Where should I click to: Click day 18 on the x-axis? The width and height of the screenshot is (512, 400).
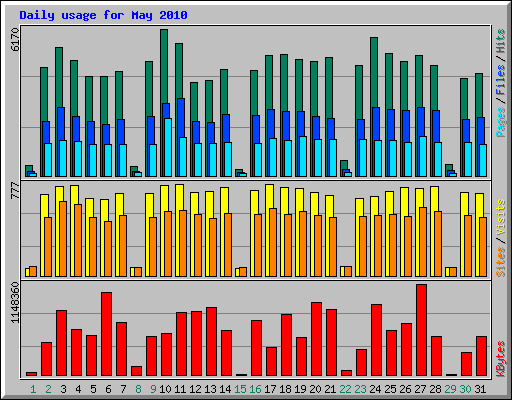click(285, 389)
